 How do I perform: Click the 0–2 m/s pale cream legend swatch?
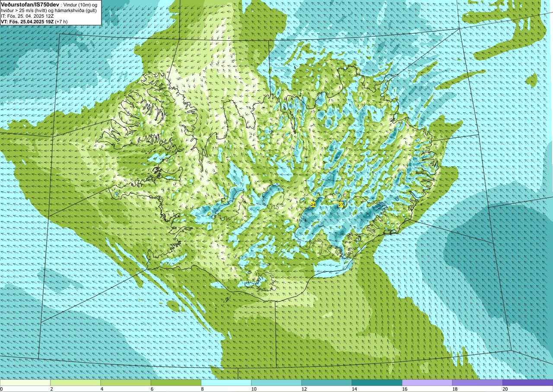tap(25, 383)
